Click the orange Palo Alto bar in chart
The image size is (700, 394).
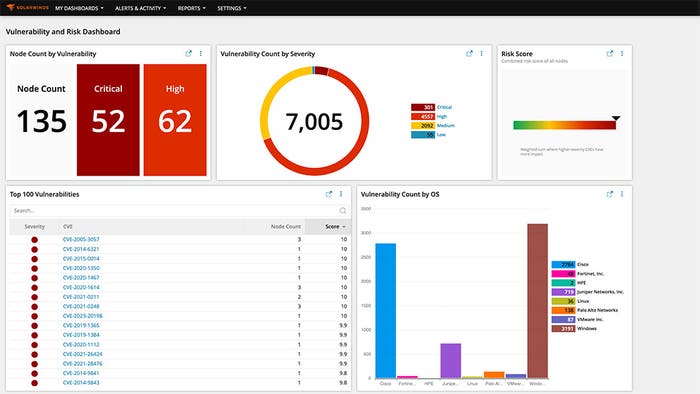tap(494, 375)
